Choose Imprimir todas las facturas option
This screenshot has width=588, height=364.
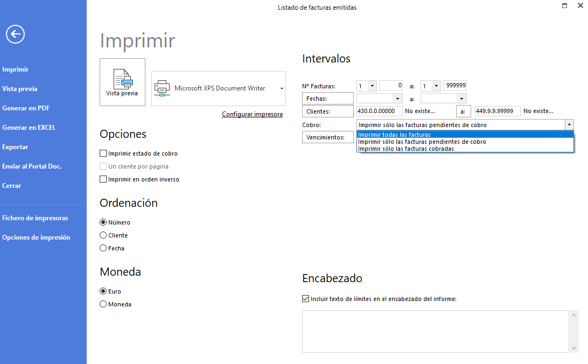pyautogui.click(x=465, y=135)
